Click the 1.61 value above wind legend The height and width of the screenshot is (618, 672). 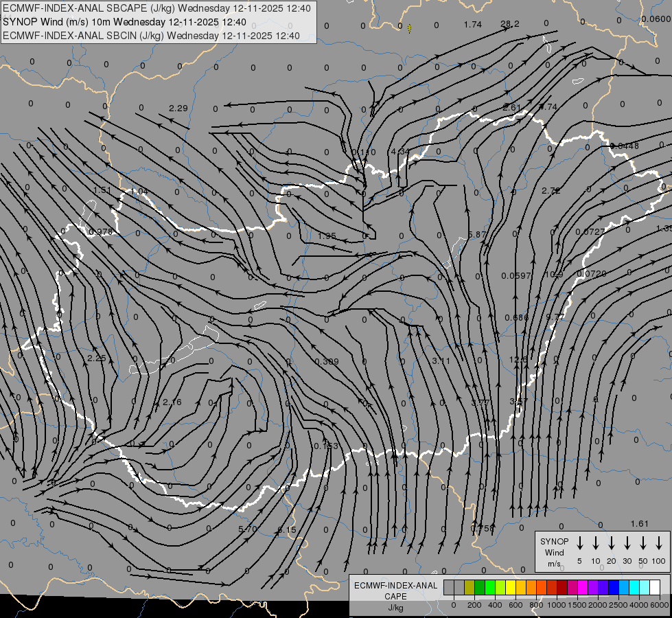click(640, 523)
